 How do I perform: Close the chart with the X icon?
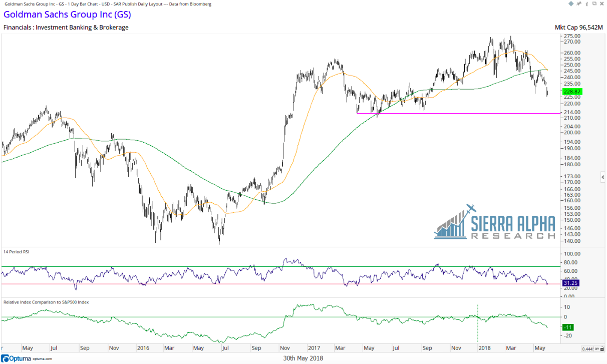601,4
